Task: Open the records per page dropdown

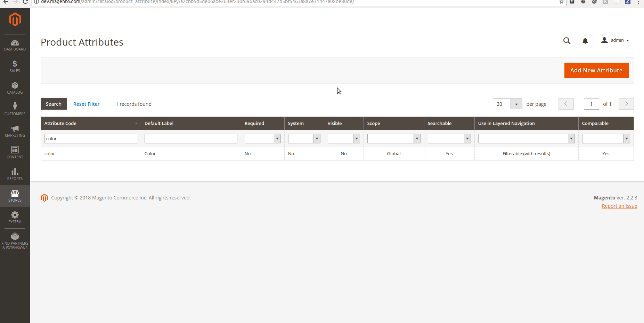Action: click(x=516, y=104)
